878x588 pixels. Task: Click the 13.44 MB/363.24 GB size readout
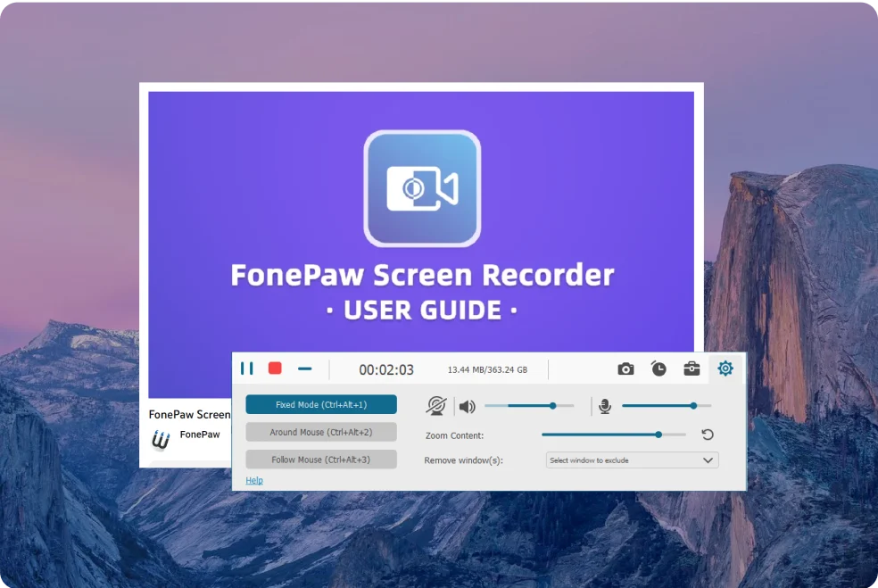487,369
